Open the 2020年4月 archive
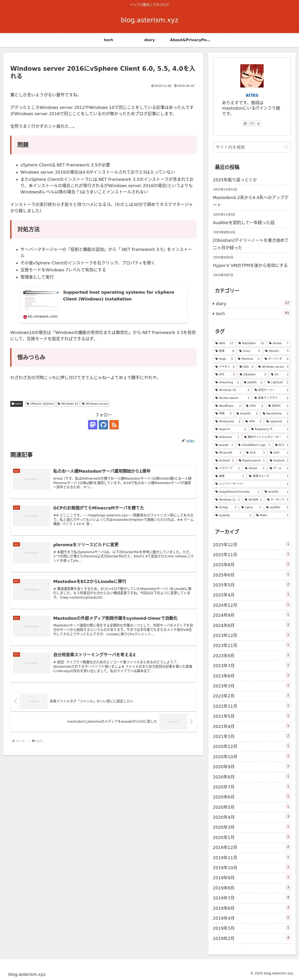The width and height of the screenshot is (299, 980). (252, 817)
